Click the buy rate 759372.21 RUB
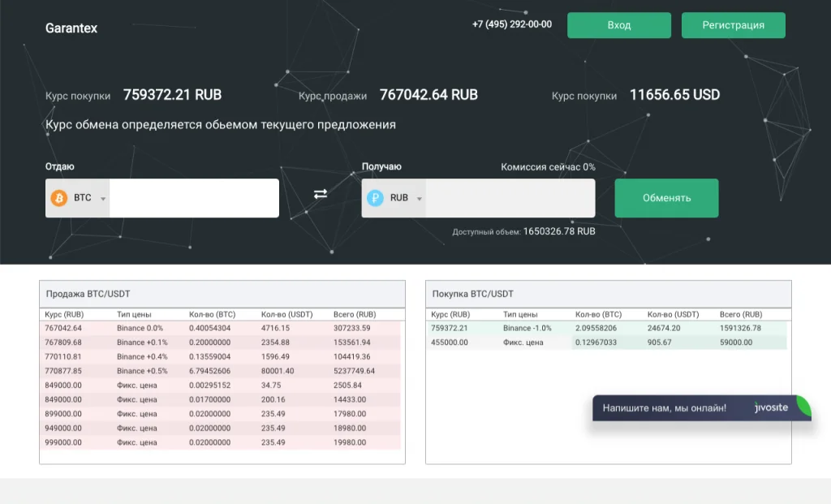831x504 pixels. click(172, 95)
